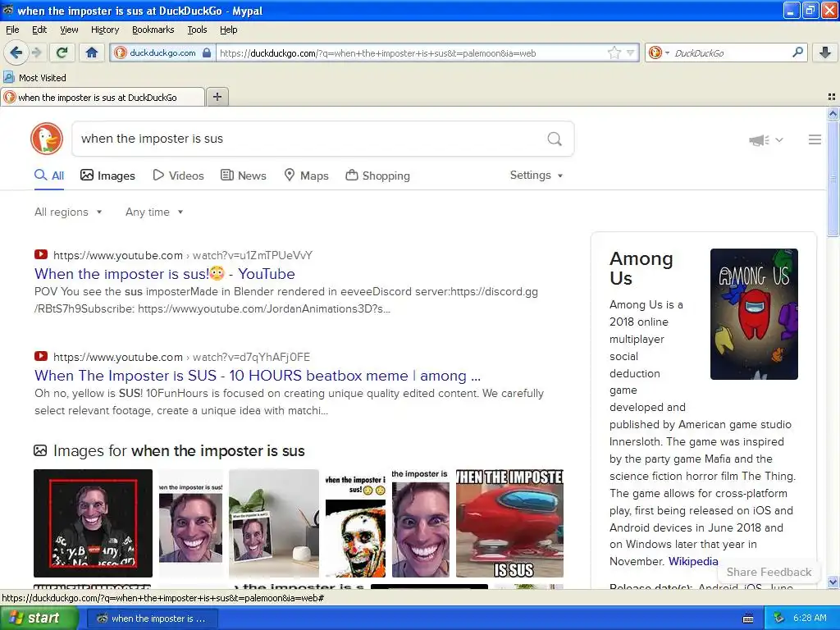Click the list all tabs icon
Image resolution: width=840 pixels, height=630 pixels.
pos(832,97)
